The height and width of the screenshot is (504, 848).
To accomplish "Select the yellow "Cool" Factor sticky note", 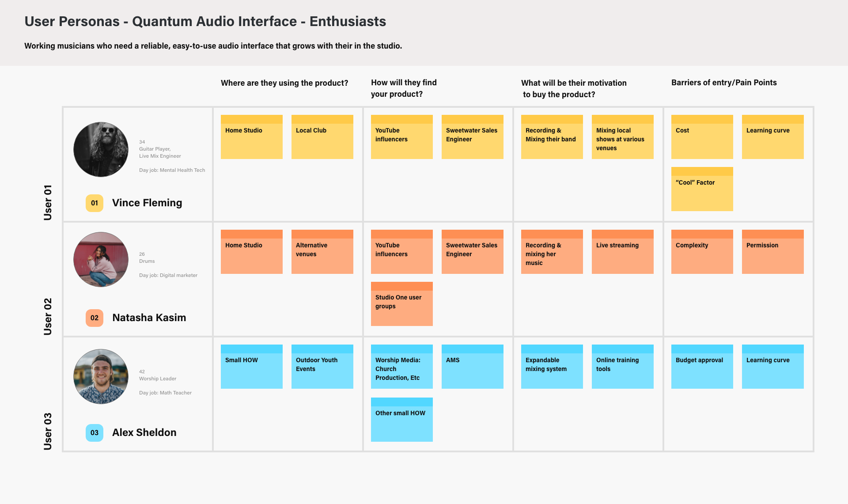I will pyautogui.click(x=702, y=189).
